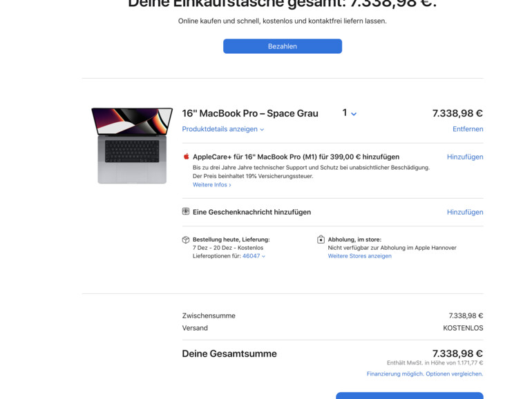The image size is (532, 399).
Task: Click the chevron next to quantity 1
Action: (x=354, y=114)
